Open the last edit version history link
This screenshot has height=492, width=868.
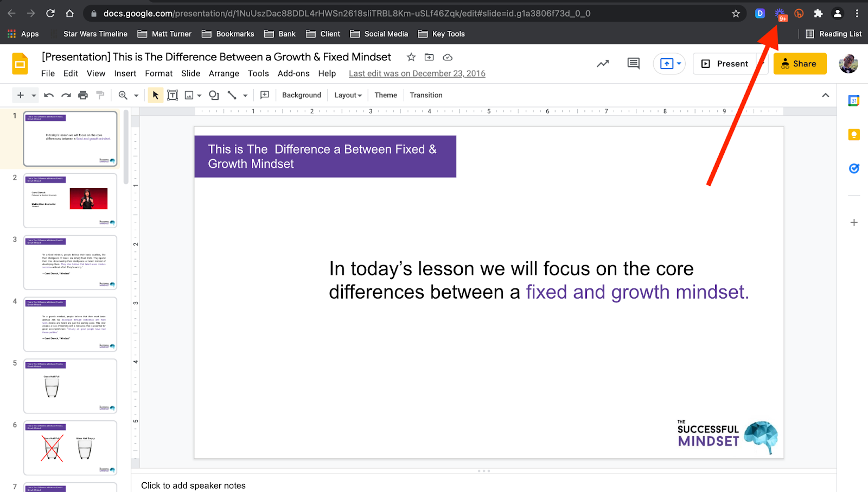(x=417, y=73)
